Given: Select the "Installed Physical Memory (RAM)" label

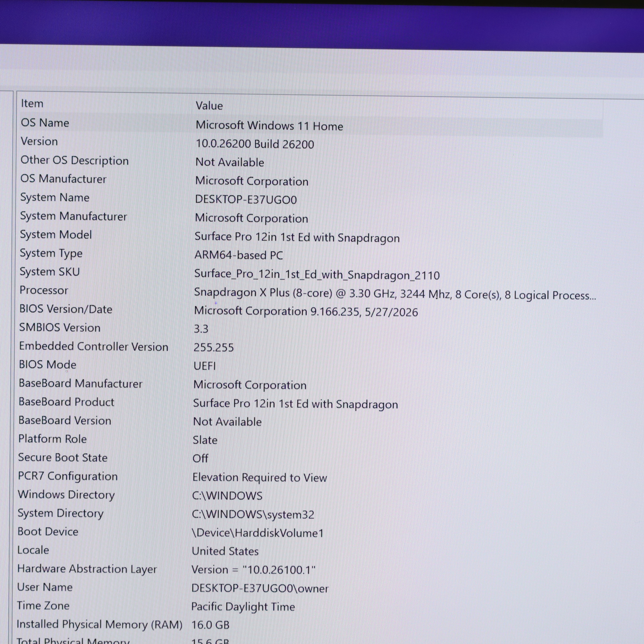Looking at the screenshot, I should [x=99, y=625].
